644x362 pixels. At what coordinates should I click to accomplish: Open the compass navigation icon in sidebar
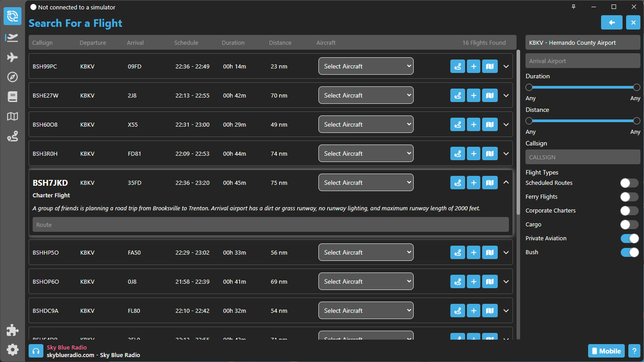click(13, 77)
